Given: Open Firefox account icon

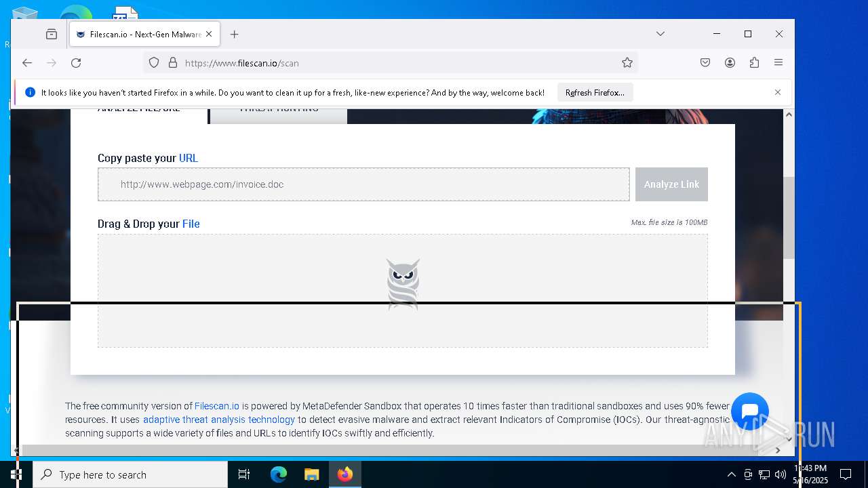Looking at the screenshot, I should 730,62.
